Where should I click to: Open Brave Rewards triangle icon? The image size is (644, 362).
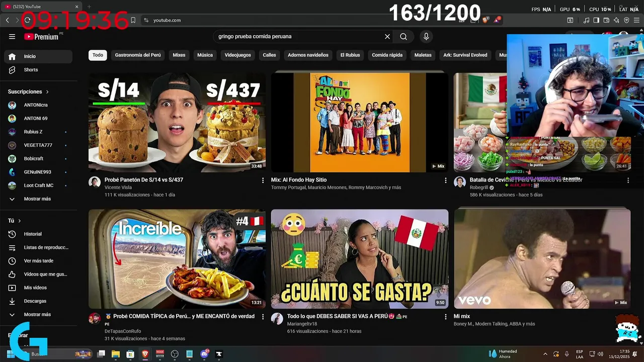[497, 20]
